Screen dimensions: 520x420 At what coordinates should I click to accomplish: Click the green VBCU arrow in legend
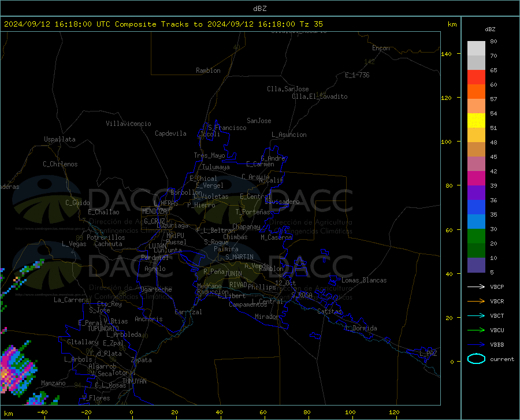coord(476,330)
